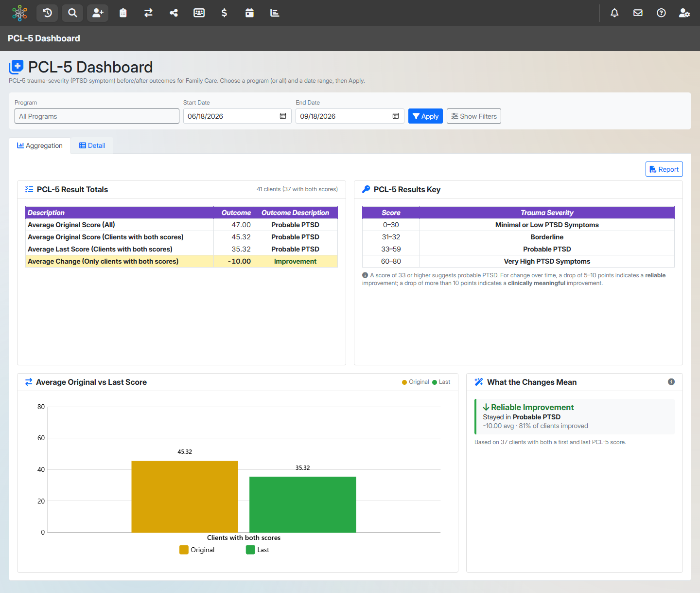Click the Start Date calendar picker icon

point(283,116)
